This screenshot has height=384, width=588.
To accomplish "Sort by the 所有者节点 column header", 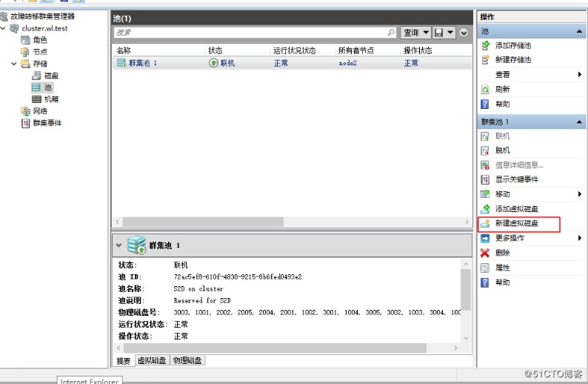I will point(368,50).
